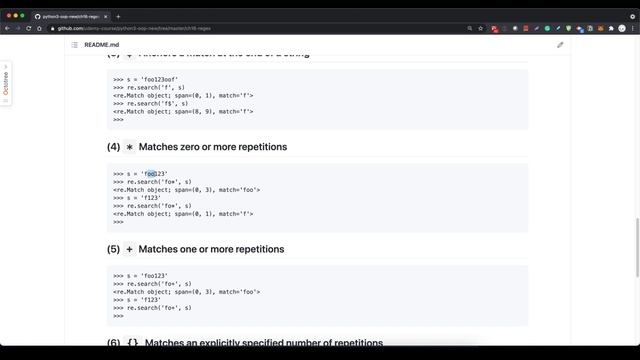Viewport: 640px width, 360px height.
Task: Open the green shield extension icon
Action: point(569,29)
